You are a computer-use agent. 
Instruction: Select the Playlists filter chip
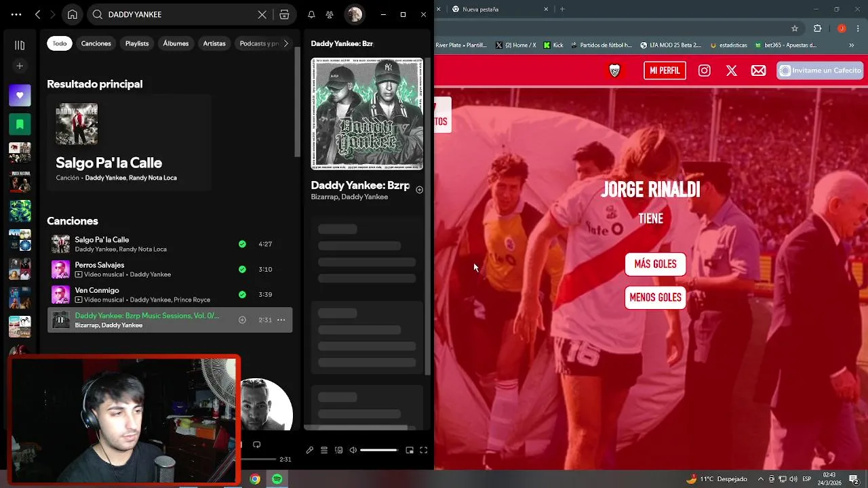coord(137,43)
